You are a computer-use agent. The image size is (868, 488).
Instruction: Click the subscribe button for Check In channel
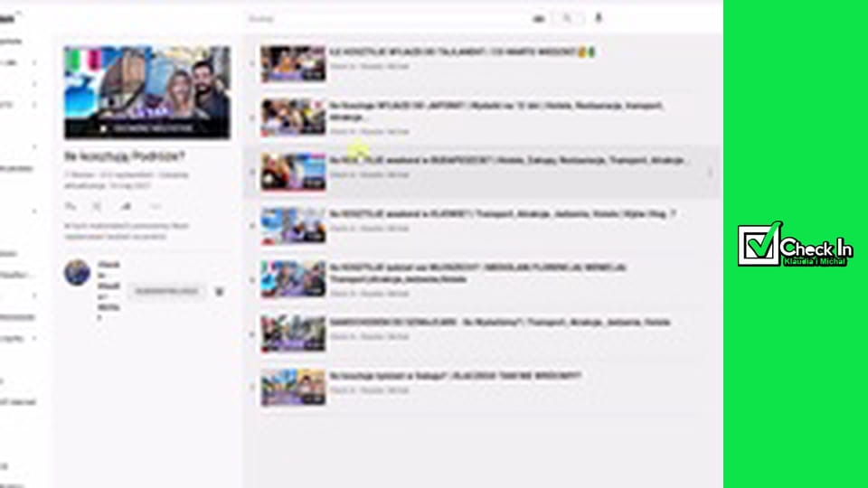(165, 291)
